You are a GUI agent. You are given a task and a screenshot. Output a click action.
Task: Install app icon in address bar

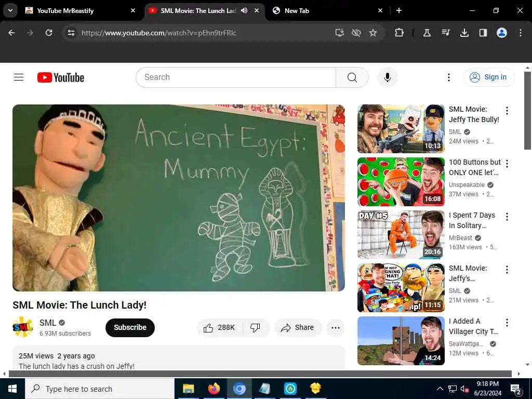tap(340, 33)
